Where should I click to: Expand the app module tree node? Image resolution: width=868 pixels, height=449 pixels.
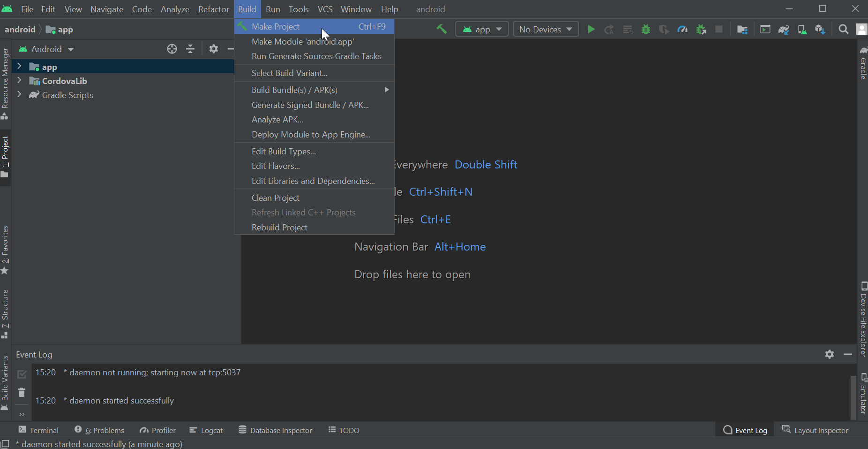pos(19,66)
